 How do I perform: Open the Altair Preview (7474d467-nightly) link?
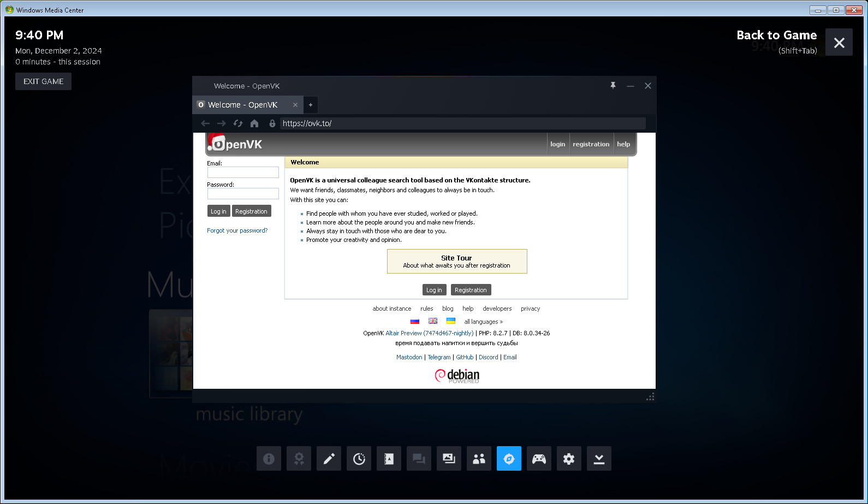[430, 333]
